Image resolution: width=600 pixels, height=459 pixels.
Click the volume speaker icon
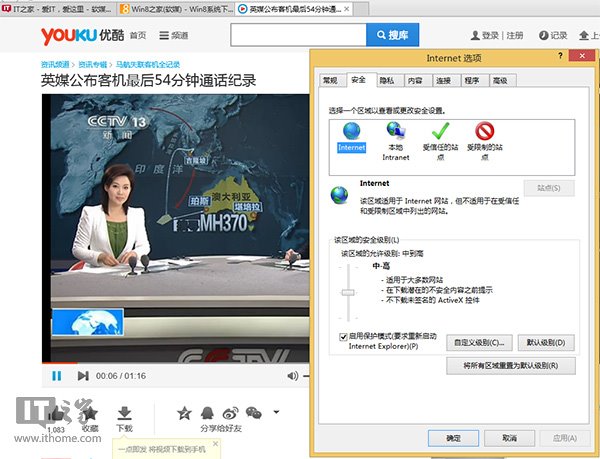click(292, 376)
